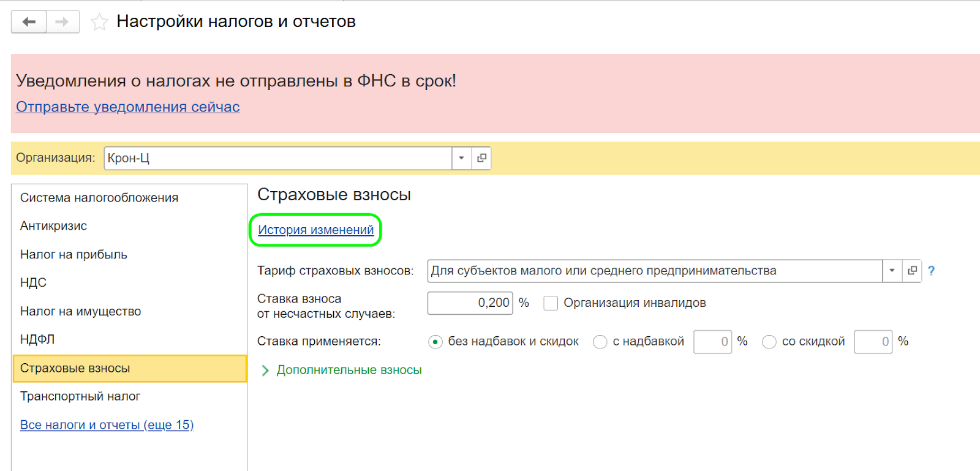Open the insurance tariff card icon

[912, 271]
